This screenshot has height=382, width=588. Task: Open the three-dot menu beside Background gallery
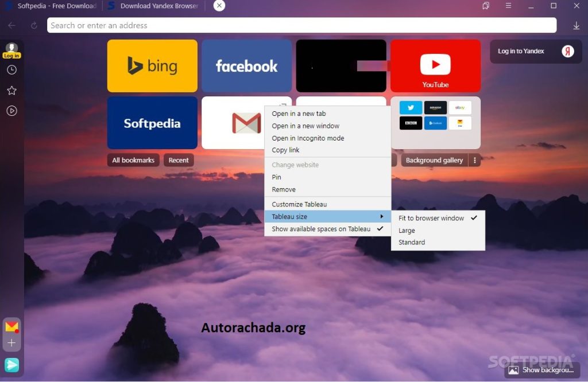(x=475, y=160)
